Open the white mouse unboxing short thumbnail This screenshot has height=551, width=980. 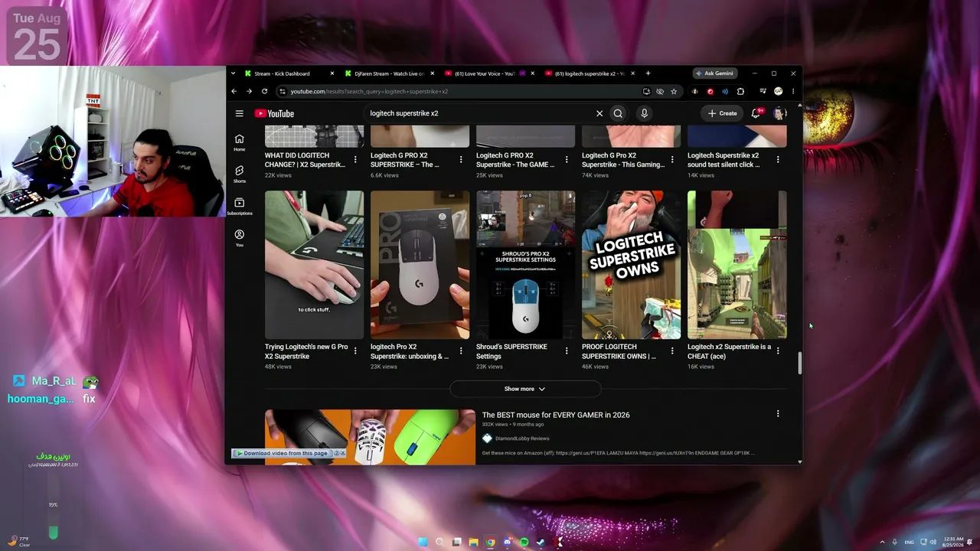coord(420,265)
